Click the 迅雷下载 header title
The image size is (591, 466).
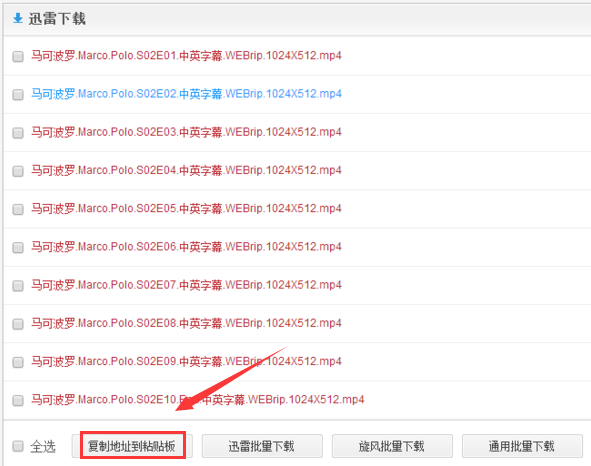coord(57,18)
